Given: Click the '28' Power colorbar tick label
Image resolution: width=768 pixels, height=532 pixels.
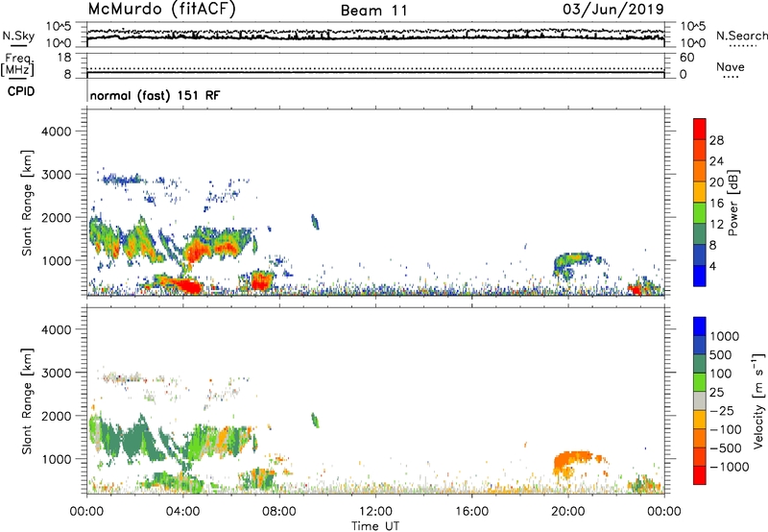Looking at the screenshot, I should 716,140.
